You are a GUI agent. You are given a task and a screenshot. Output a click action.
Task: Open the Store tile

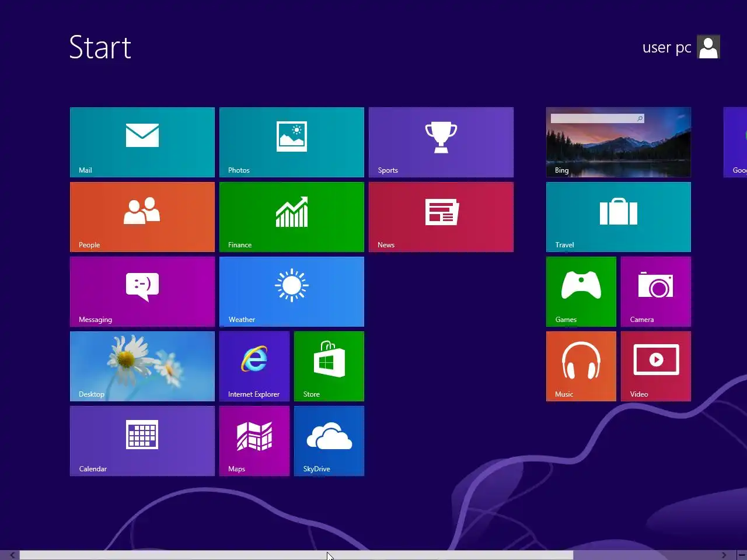tap(329, 366)
